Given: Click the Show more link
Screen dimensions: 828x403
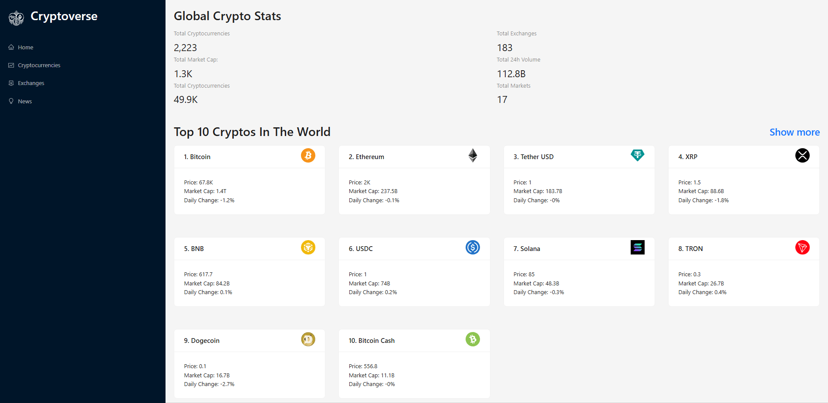Looking at the screenshot, I should coord(794,132).
